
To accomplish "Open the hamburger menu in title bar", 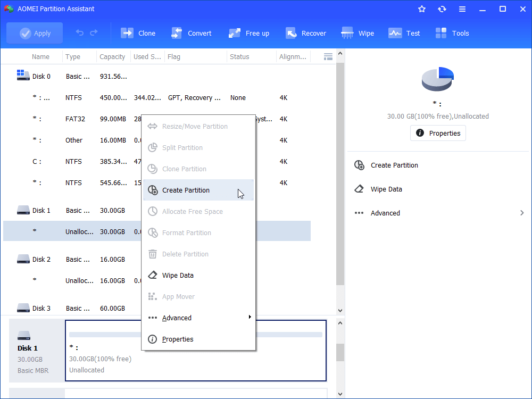I will [462, 9].
